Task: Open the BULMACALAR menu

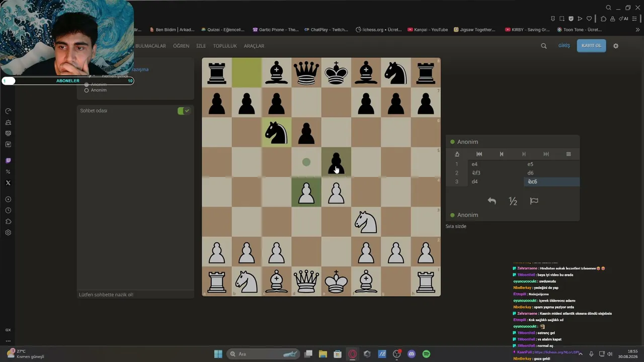Action: pos(150,46)
